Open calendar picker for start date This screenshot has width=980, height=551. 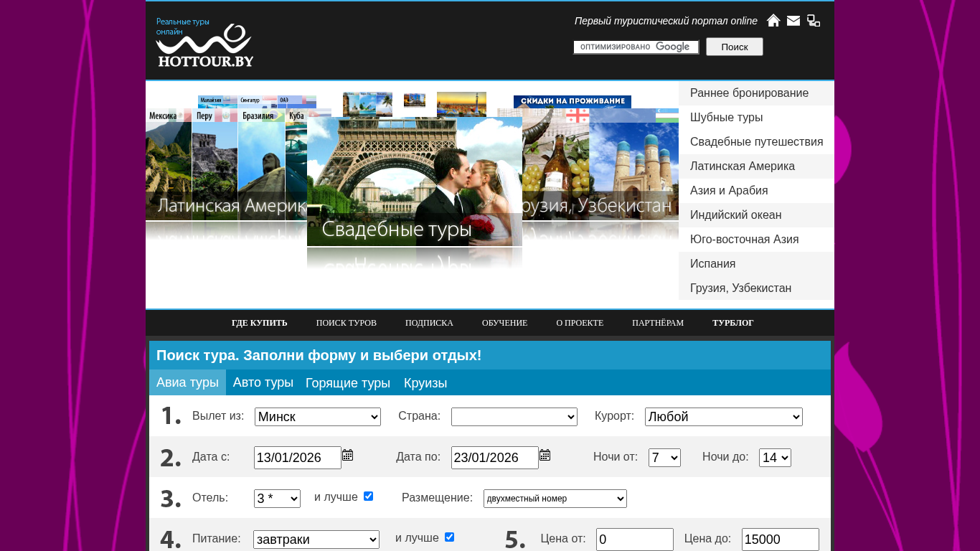pos(348,456)
